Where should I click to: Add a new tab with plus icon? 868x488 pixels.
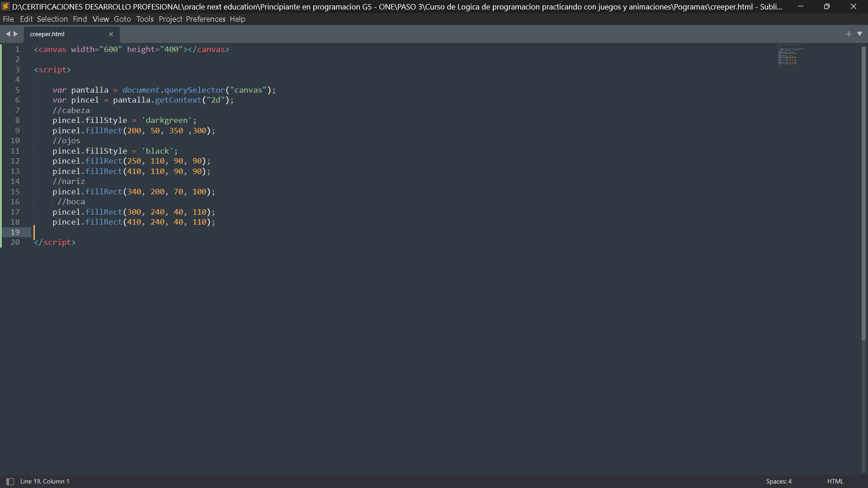[849, 34]
